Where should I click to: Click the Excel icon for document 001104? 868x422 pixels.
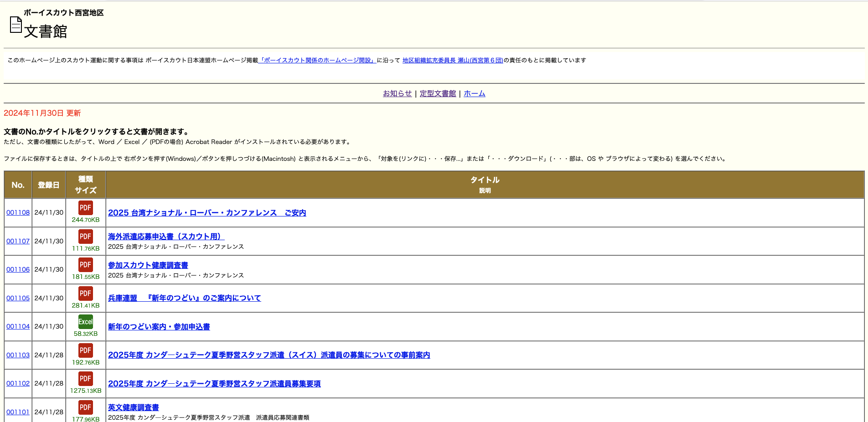(x=86, y=322)
